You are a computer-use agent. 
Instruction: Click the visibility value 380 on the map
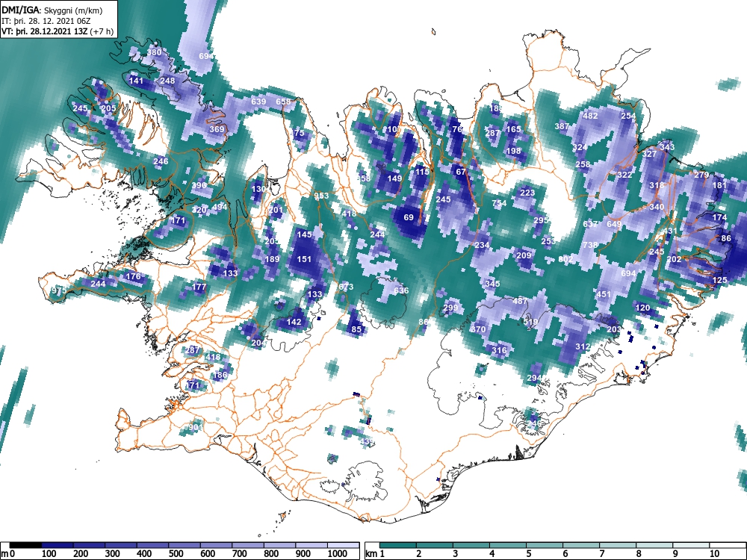[155, 52]
